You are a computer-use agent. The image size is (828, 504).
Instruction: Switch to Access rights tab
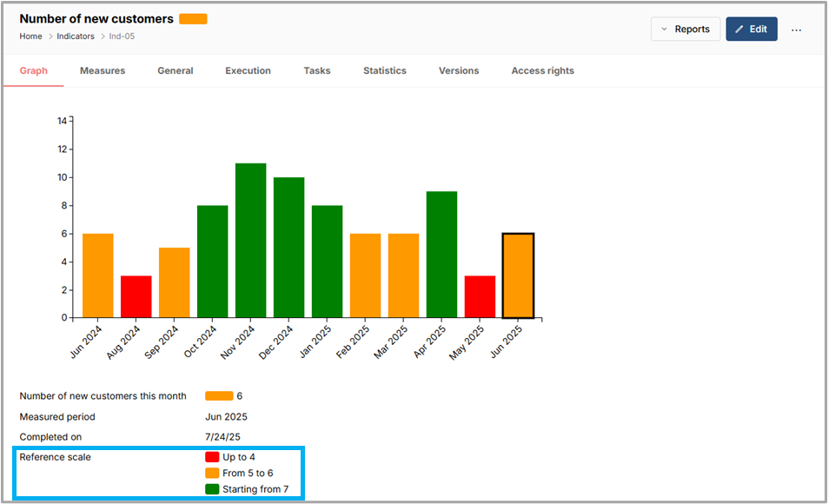click(x=542, y=71)
